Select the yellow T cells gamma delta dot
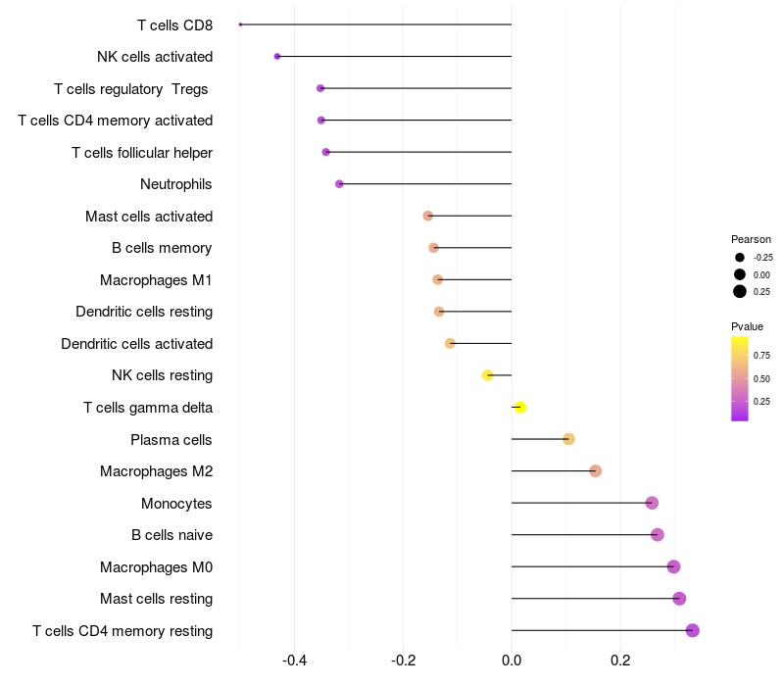This screenshot has width=784, height=686. (520, 408)
